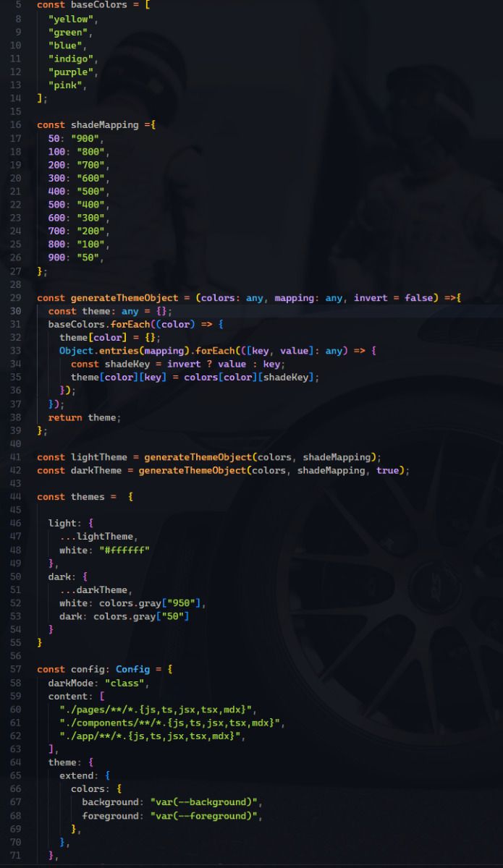503x868 pixels.
Task: Click line number 16 in the gutter
Action: (16, 125)
